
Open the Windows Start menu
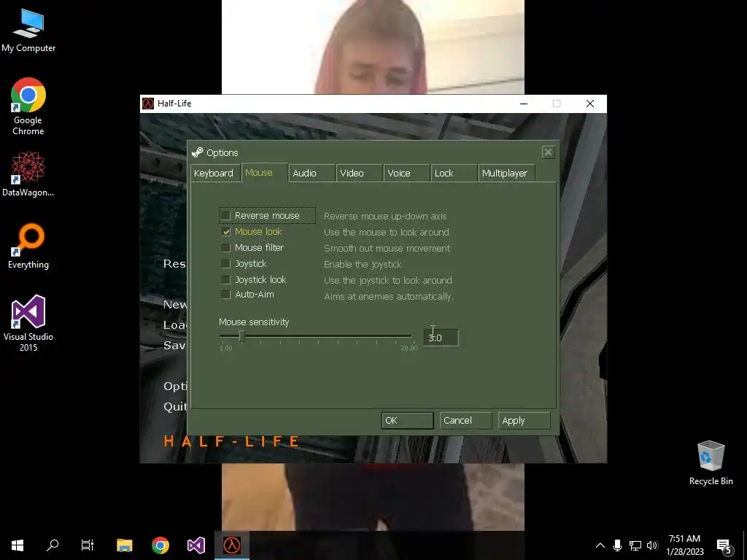18,545
